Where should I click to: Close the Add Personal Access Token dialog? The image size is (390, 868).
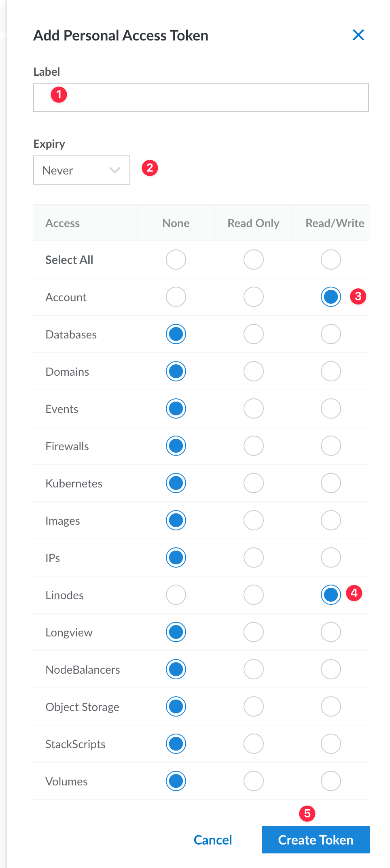pos(358,35)
